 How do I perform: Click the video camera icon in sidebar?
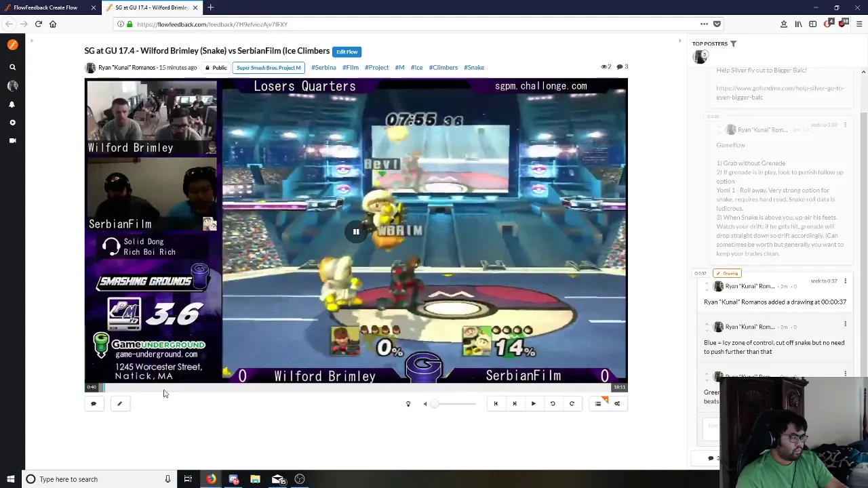click(x=12, y=140)
